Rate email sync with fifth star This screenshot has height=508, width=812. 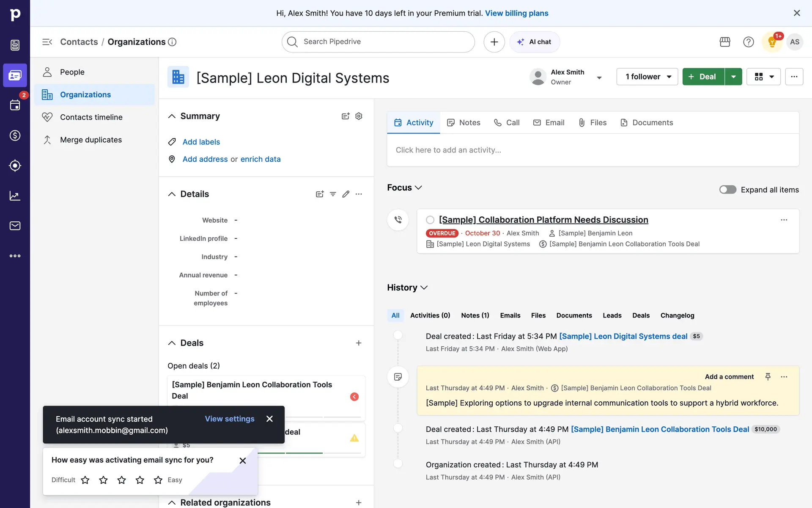(158, 480)
